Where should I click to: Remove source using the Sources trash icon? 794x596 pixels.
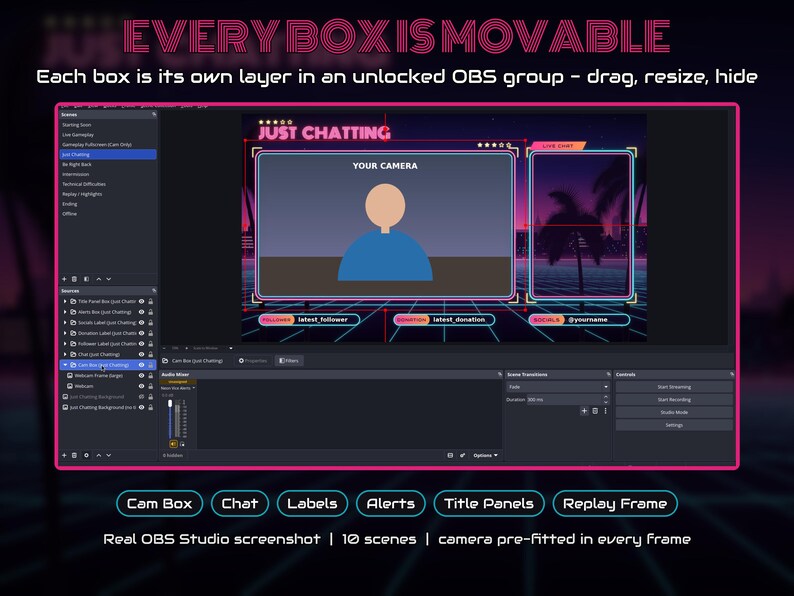pyautogui.click(x=74, y=455)
